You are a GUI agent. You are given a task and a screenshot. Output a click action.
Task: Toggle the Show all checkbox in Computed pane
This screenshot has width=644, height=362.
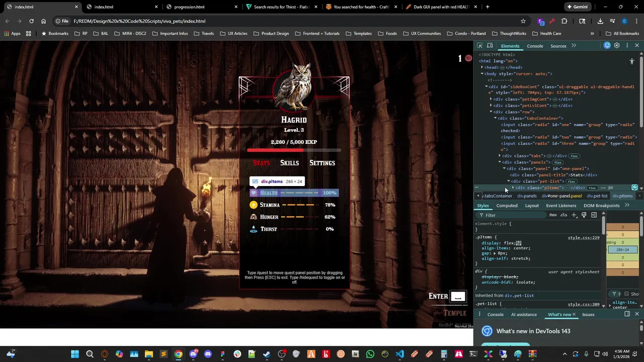click(x=626, y=294)
